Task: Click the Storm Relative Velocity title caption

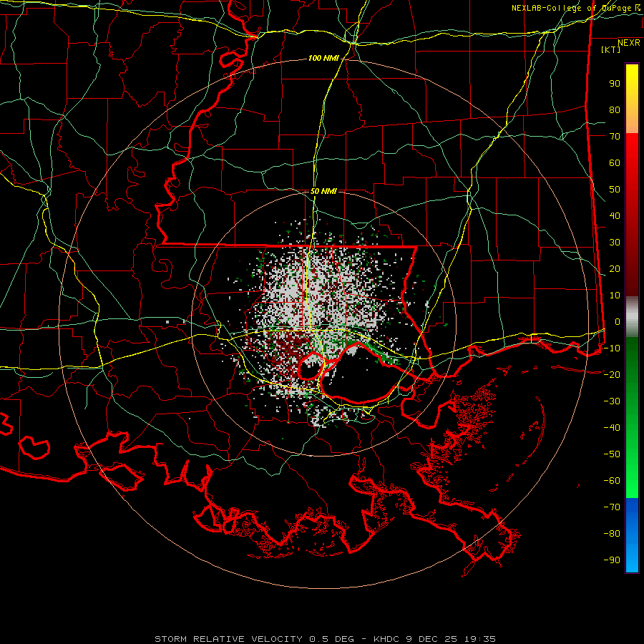Action: click(x=325, y=639)
